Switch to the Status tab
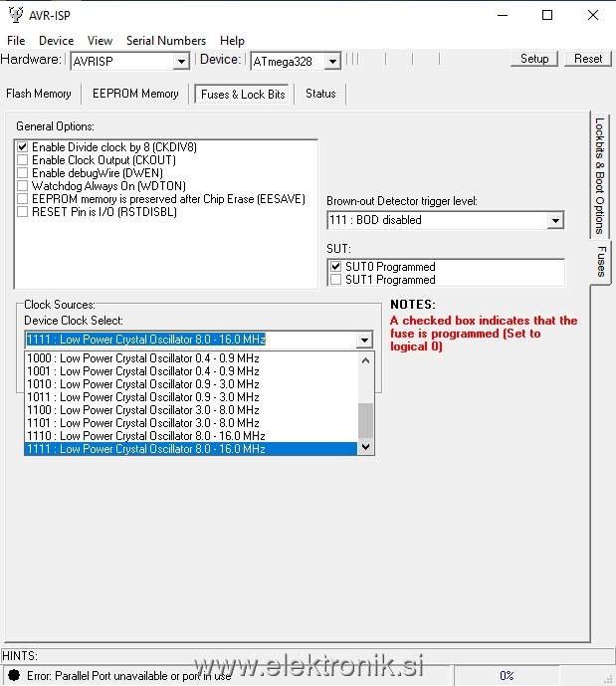The height and width of the screenshot is (686, 616). click(320, 94)
